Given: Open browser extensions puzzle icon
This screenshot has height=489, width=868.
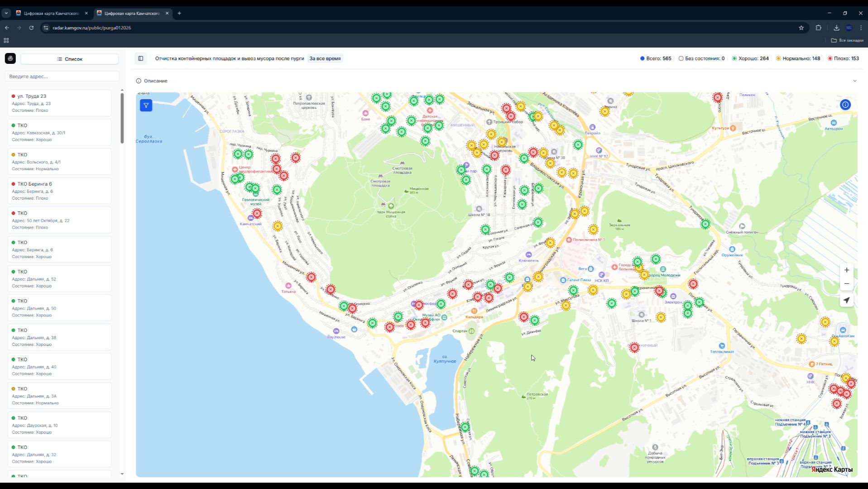Looking at the screenshot, I should [x=818, y=28].
